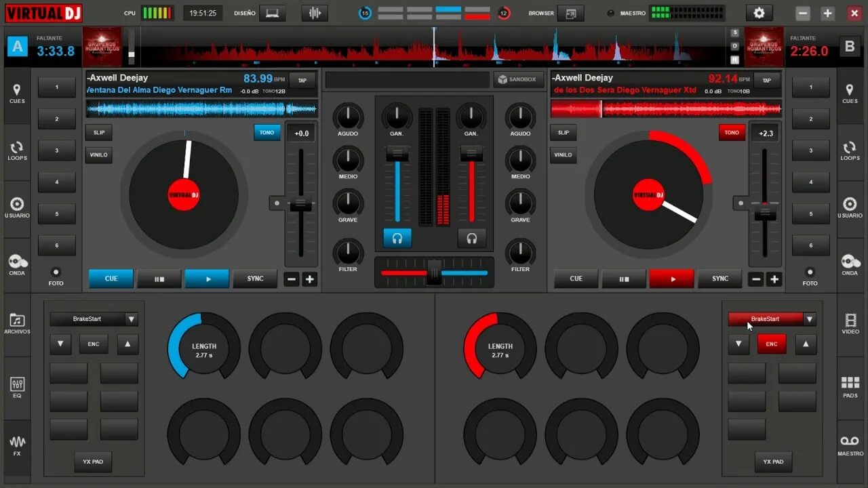Image resolution: width=868 pixels, height=488 pixels.
Task: Sync deck A tempo
Action: [255, 279]
